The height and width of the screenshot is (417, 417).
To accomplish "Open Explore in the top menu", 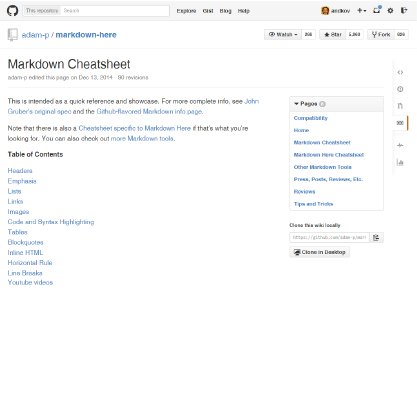I will point(186,11).
